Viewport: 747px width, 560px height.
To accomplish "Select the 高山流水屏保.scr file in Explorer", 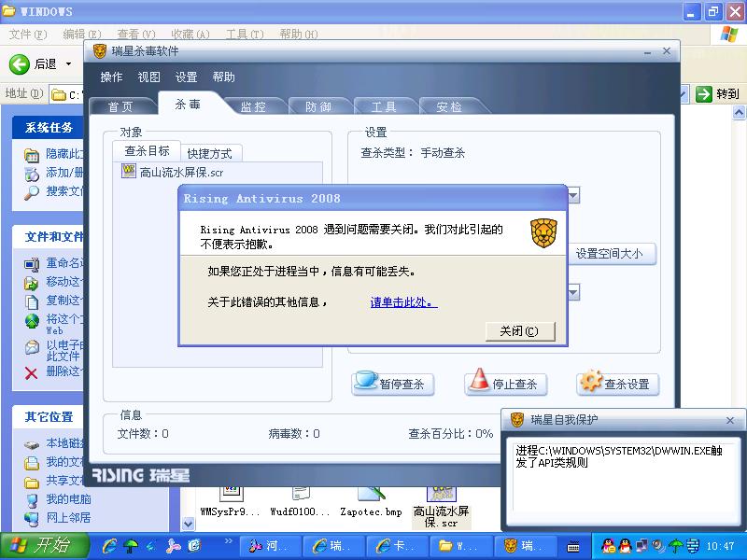I will [441, 507].
